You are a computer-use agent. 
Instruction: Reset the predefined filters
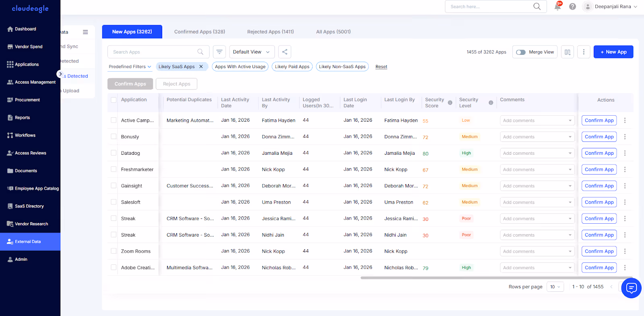tap(381, 67)
